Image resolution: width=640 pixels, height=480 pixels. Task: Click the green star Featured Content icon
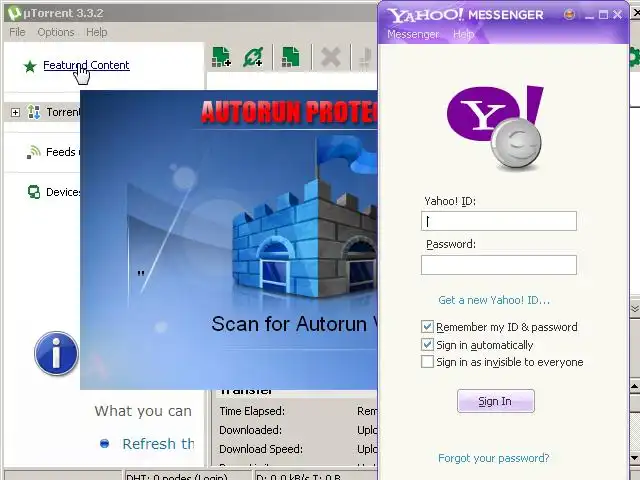click(30, 66)
